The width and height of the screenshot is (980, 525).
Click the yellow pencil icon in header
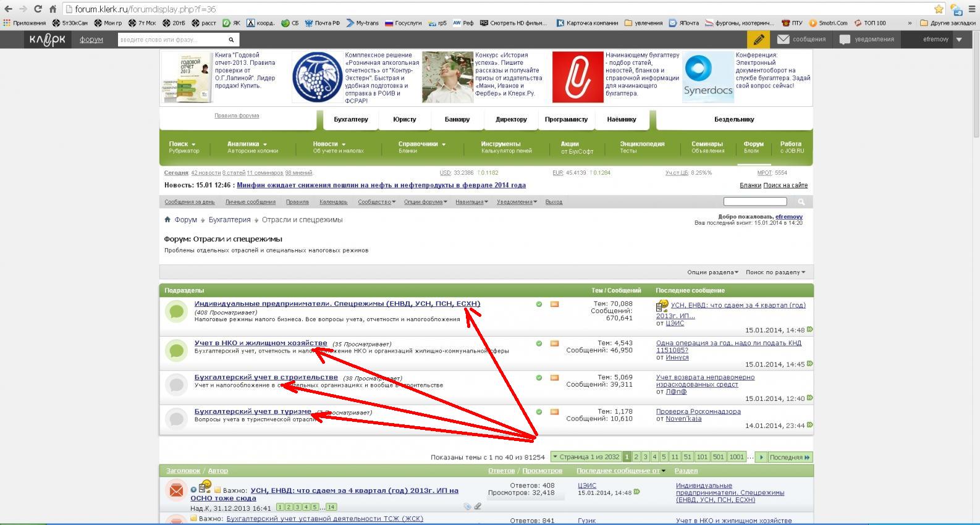tap(758, 40)
